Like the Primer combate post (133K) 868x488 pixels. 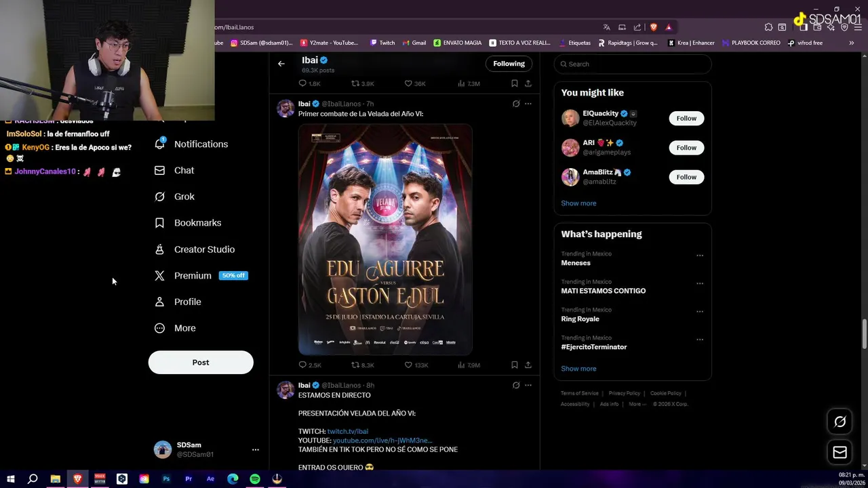(x=416, y=365)
